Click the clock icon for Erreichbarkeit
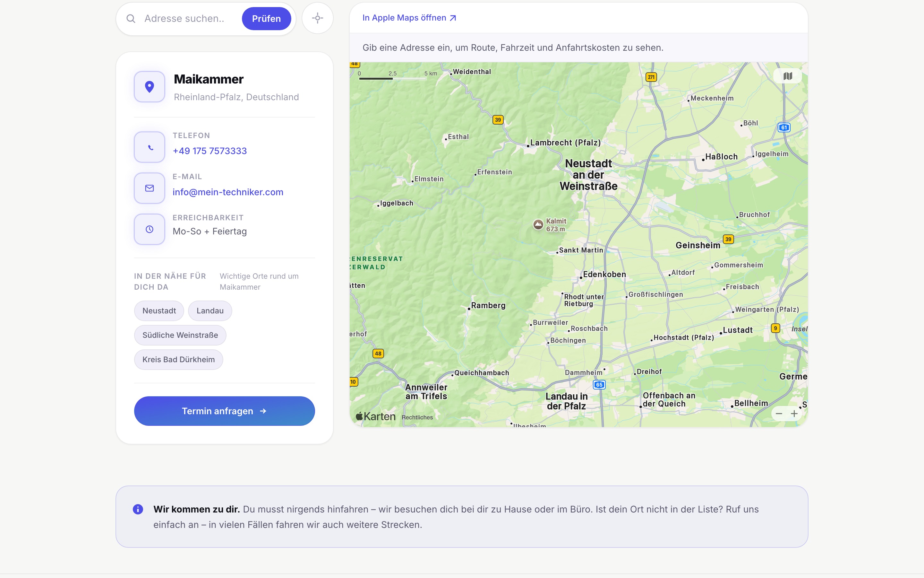 [149, 229]
